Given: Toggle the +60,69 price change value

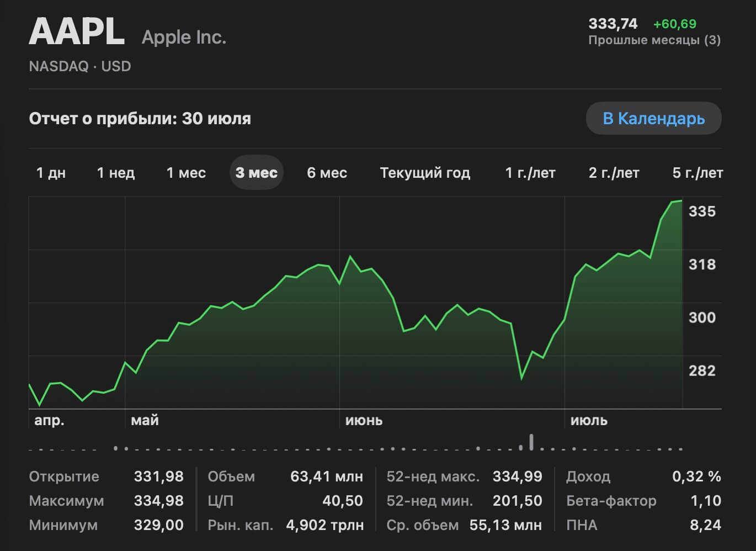Looking at the screenshot, I should pyautogui.click(x=674, y=24).
